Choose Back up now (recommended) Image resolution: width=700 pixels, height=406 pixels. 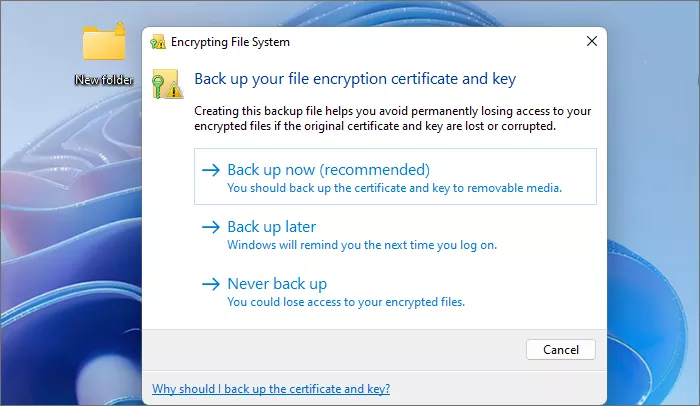point(328,169)
